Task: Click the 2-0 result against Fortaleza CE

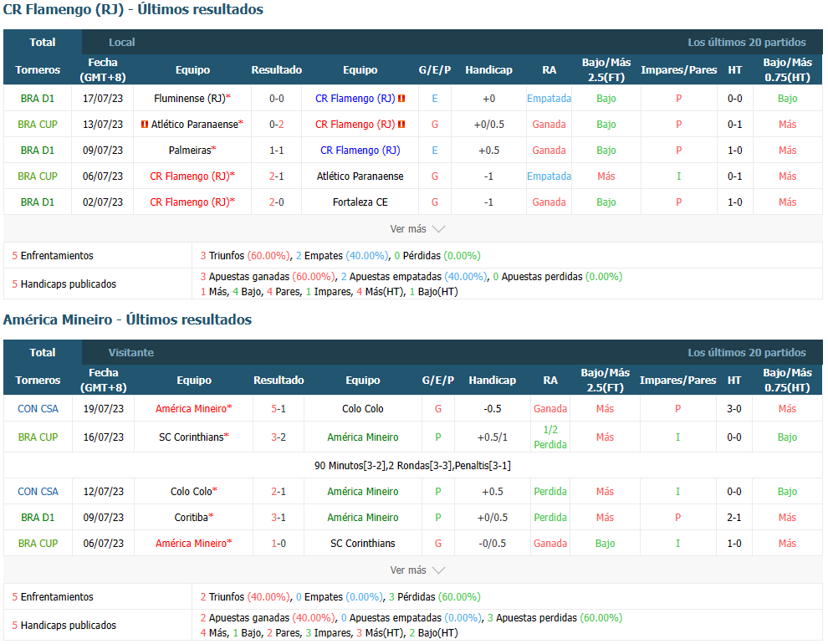Action: point(277,202)
